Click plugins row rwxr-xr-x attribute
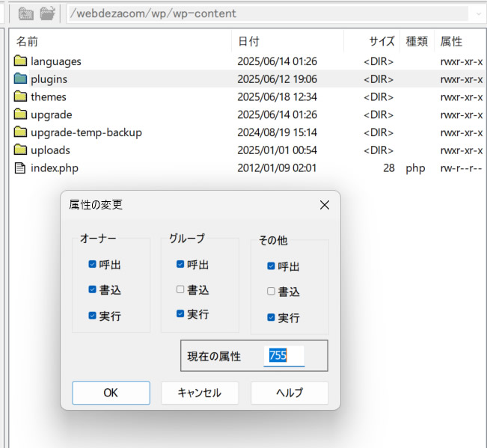 click(x=462, y=79)
